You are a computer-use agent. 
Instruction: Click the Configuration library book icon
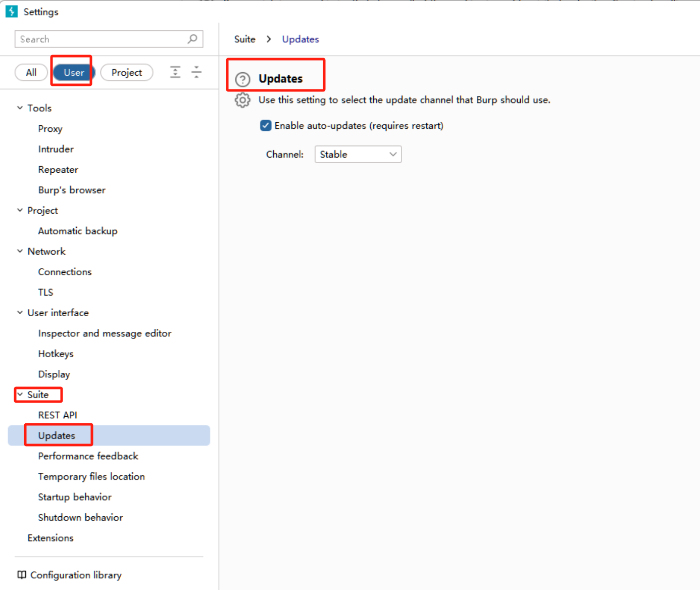tap(22, 575)
